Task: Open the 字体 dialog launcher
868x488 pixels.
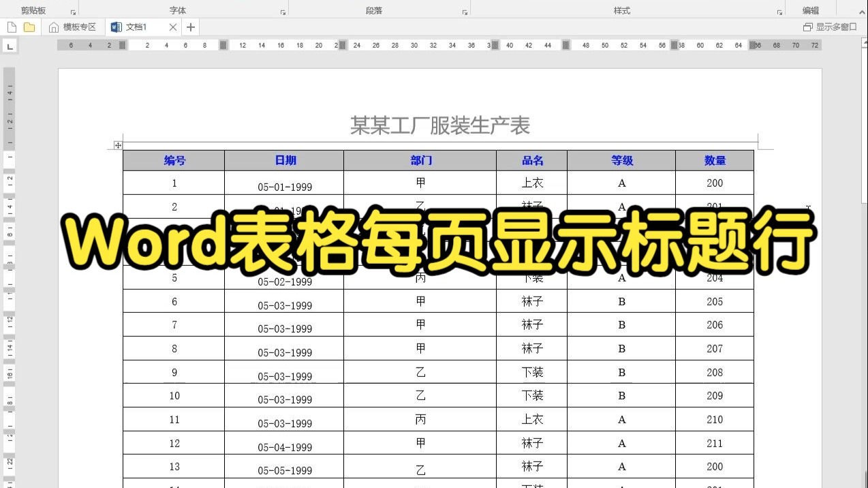Action: pyautogui.click(x=282, y=12)
